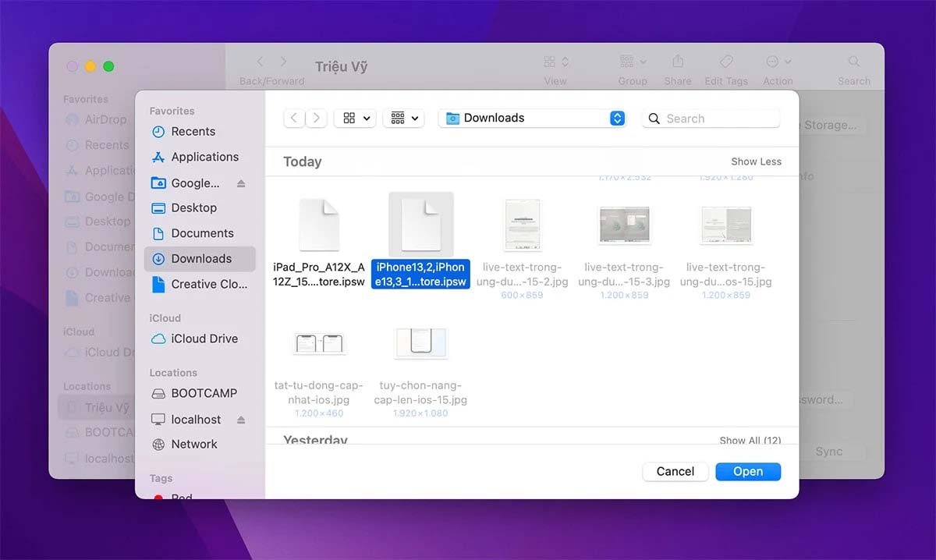Select Triệu Vỹ device in Finder sidebar
The height and width of the screenshot is (560, 936).
click(97, 407)
